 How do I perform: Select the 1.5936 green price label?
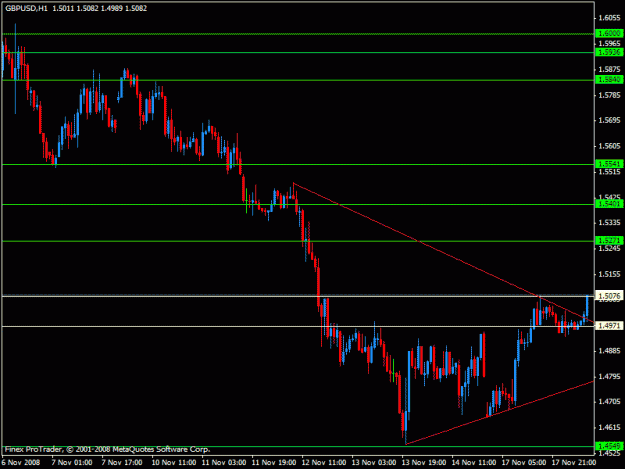[609, 52]
